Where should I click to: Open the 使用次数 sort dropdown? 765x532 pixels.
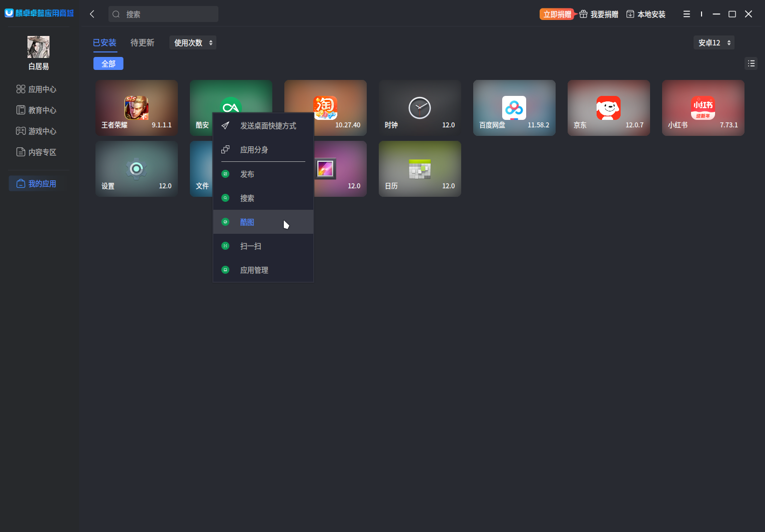pyautogui.click(x=193, y=43)
